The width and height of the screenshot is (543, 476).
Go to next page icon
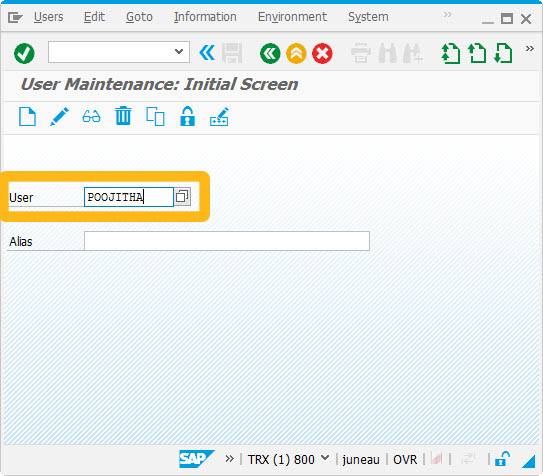tap(503, 53)
